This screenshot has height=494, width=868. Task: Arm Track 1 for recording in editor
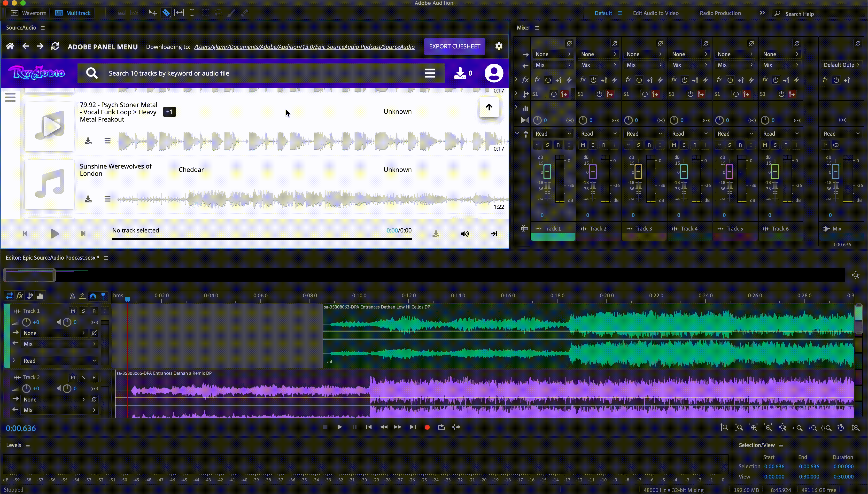coord(94,311)
